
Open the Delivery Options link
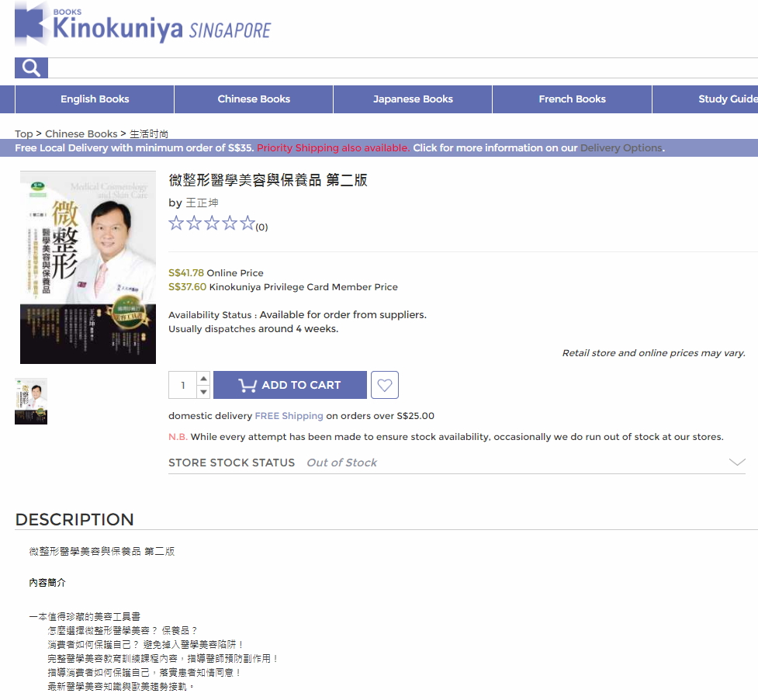[x=621, y=148]
